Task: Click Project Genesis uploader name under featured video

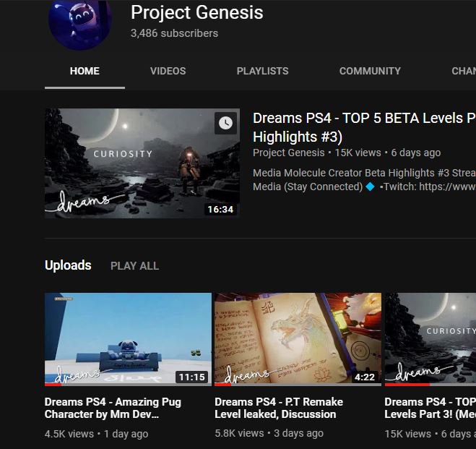Action: pos(289,153)
